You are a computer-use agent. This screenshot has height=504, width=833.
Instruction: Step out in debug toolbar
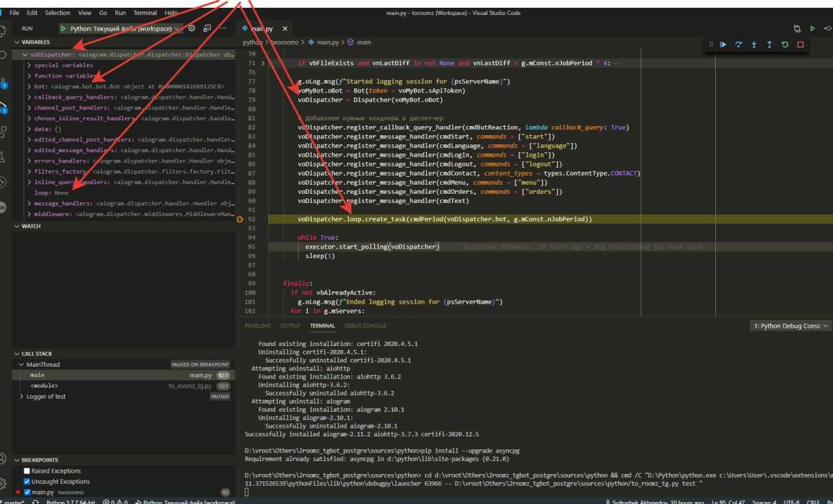[x=769, y=45]
